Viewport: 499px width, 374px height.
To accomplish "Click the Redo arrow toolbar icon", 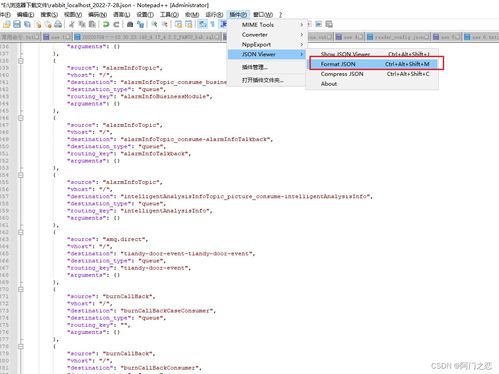I will [116, 24].
